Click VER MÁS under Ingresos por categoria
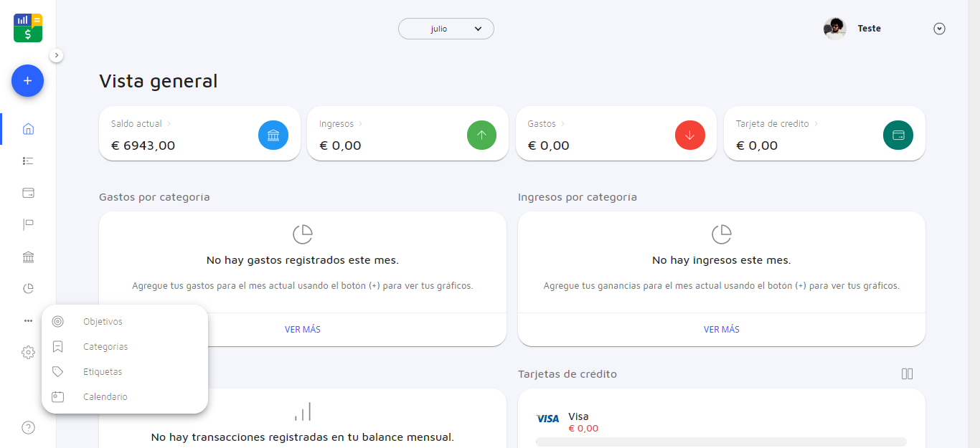The height and width of the screenshot is (448, 980). (721, 330)
